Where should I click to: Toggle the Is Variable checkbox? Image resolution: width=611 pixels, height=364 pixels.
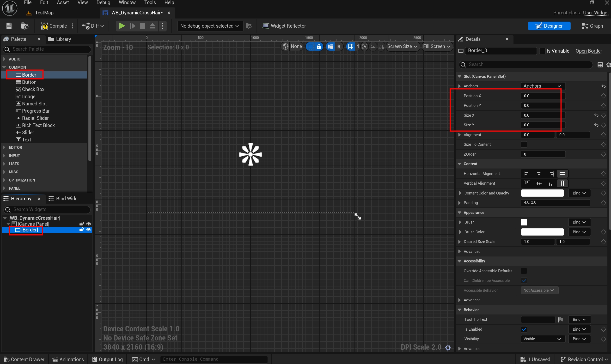click(x=542, y=51)
